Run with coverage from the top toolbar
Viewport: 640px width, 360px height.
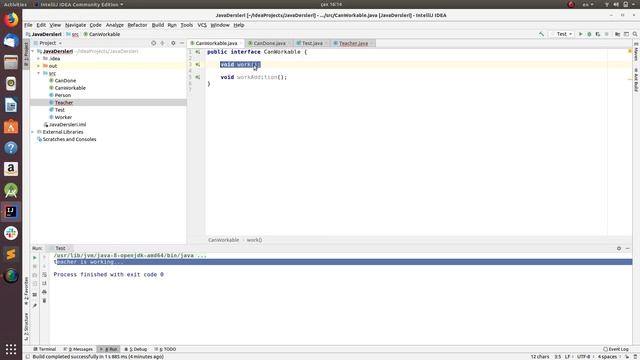pyautogui.click(x=598, y=34)
